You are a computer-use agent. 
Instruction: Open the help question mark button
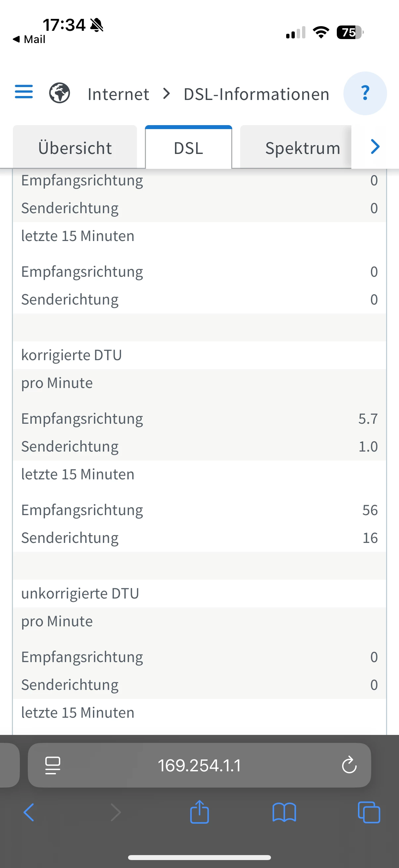(x=365, y=93)
